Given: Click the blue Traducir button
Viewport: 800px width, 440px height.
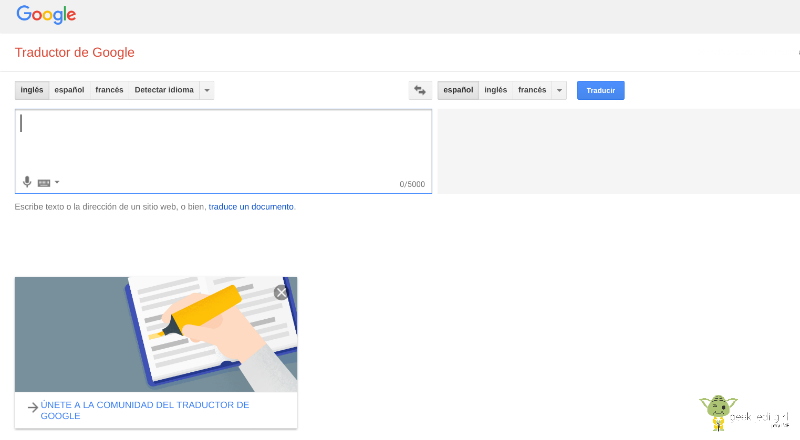Looking at the screenshot, I should pos(601,90).
